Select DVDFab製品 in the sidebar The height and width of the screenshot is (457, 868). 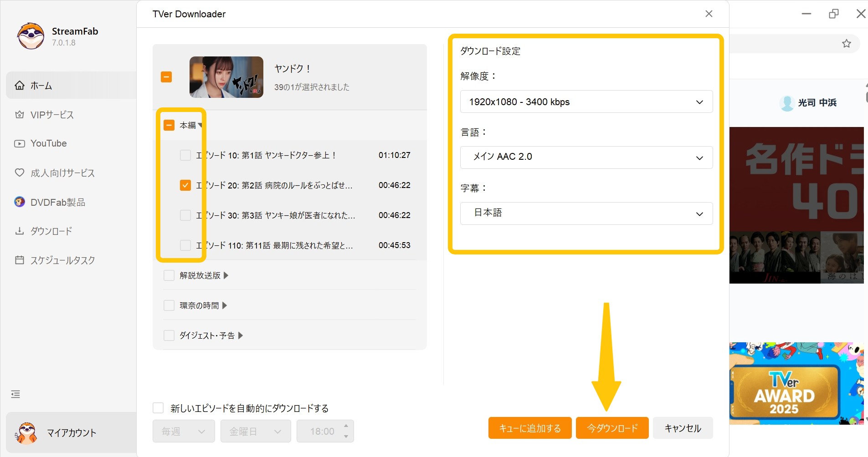tap(57, 202)
